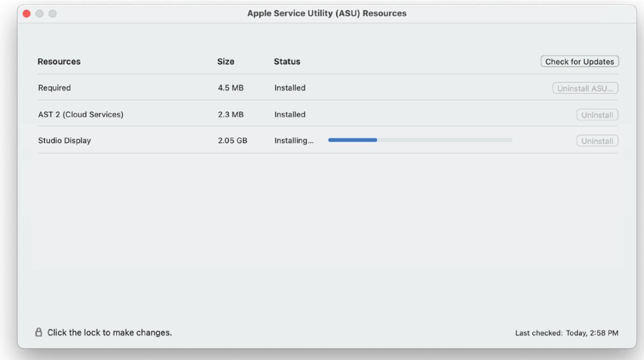
Task: Click the "Click the lock to make changes" text
Action: tap(110, 333)
